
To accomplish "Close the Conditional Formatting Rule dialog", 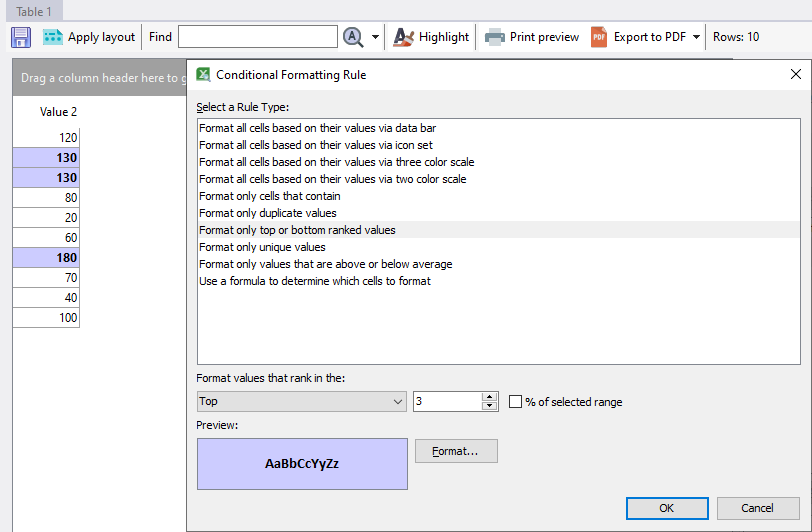I will 796,74.
